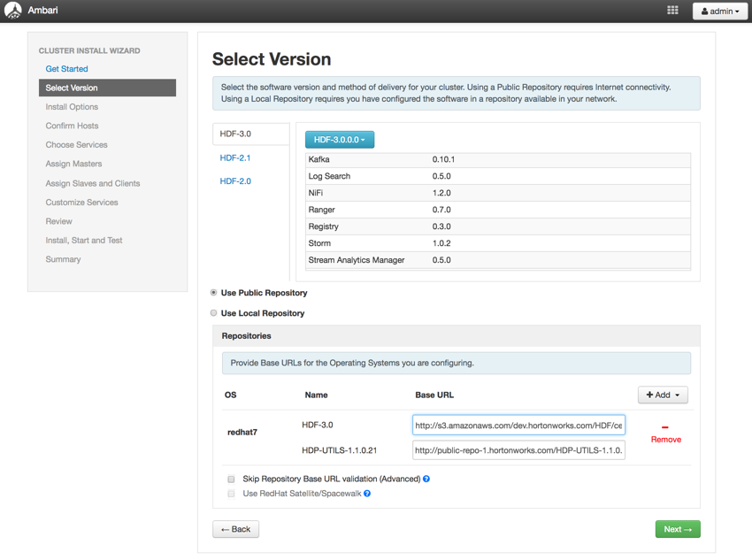
Task: Go to the Get Started step
Action: 66,69
